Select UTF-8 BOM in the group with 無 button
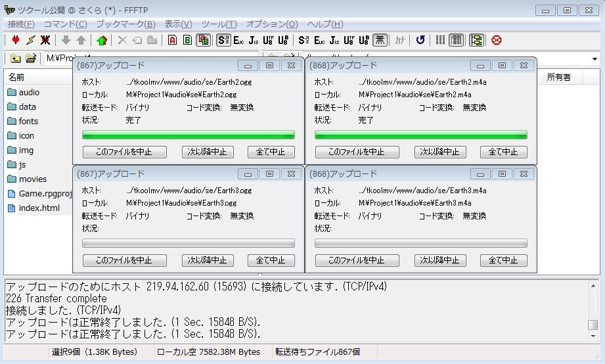605x364 pixels. point(364,40)
